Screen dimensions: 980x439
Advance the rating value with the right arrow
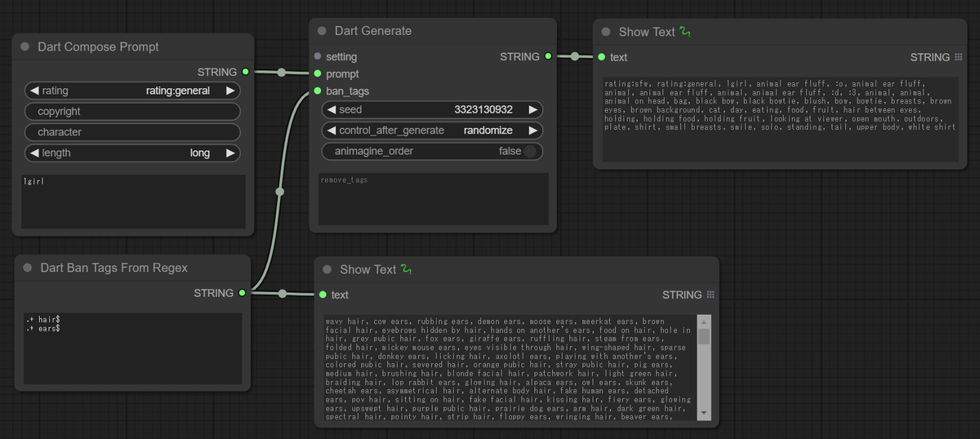tap(230, 91)
